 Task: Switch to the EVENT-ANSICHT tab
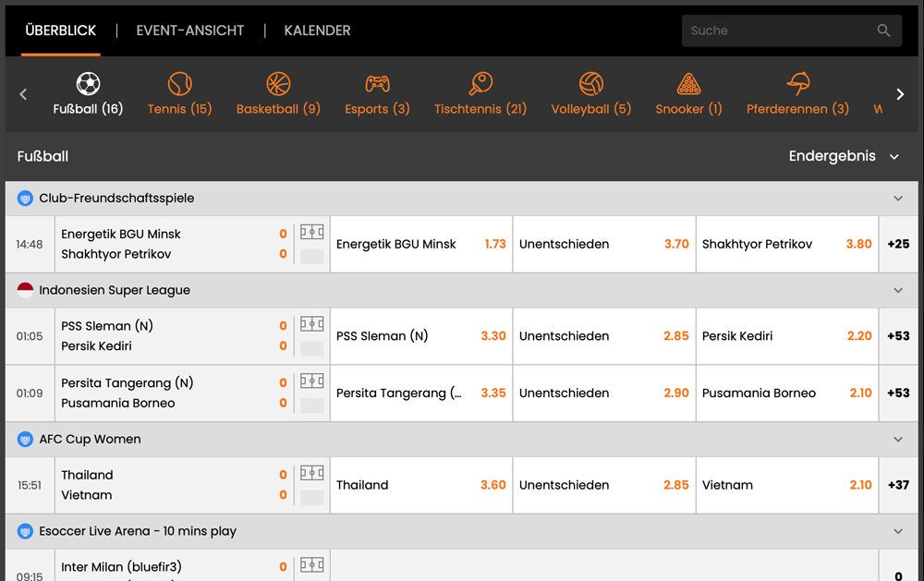tap(189, 30)
